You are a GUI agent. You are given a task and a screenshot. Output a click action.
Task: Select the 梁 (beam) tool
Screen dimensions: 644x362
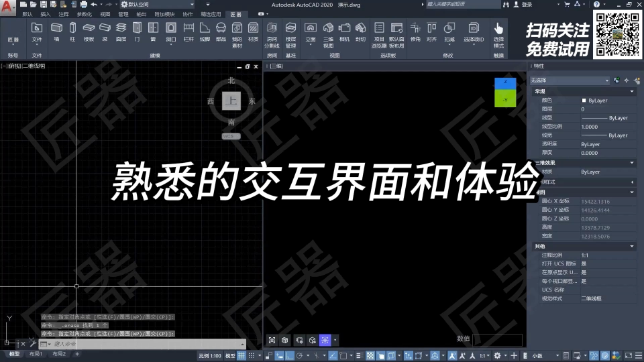(x=105, y=32)
